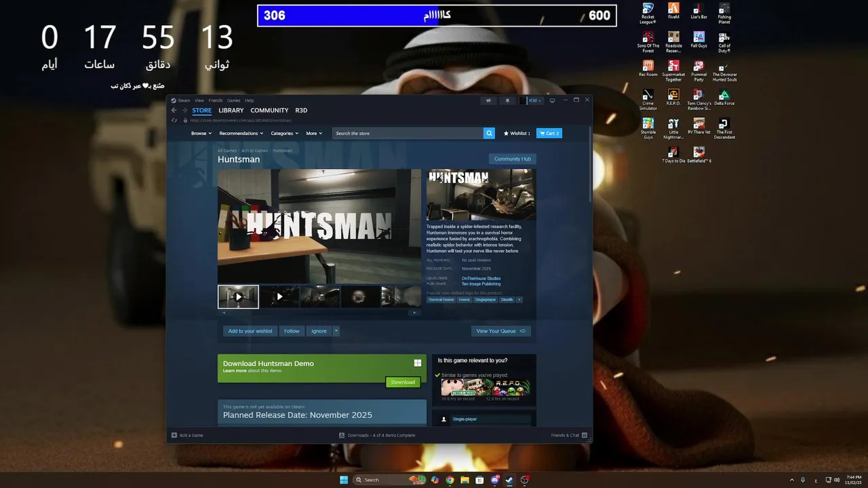Image resolution: width=868 pixels, height=488 pixels.
Task: Click Add to your wishlist
Action: click(x=250, y=331)
